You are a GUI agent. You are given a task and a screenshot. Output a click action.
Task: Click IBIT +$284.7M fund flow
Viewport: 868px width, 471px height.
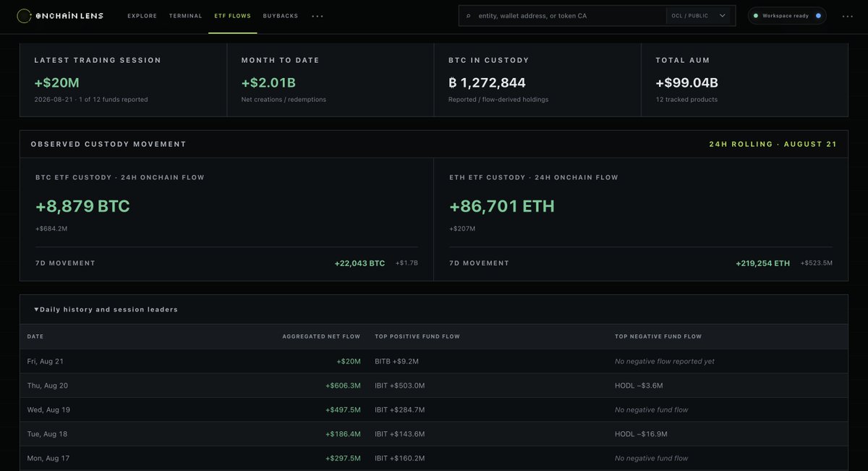point(400,410)
